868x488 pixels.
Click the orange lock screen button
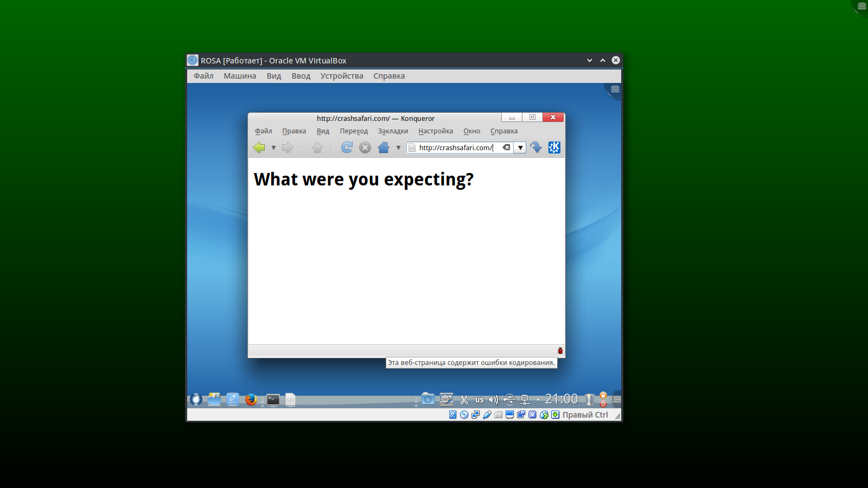603,396
